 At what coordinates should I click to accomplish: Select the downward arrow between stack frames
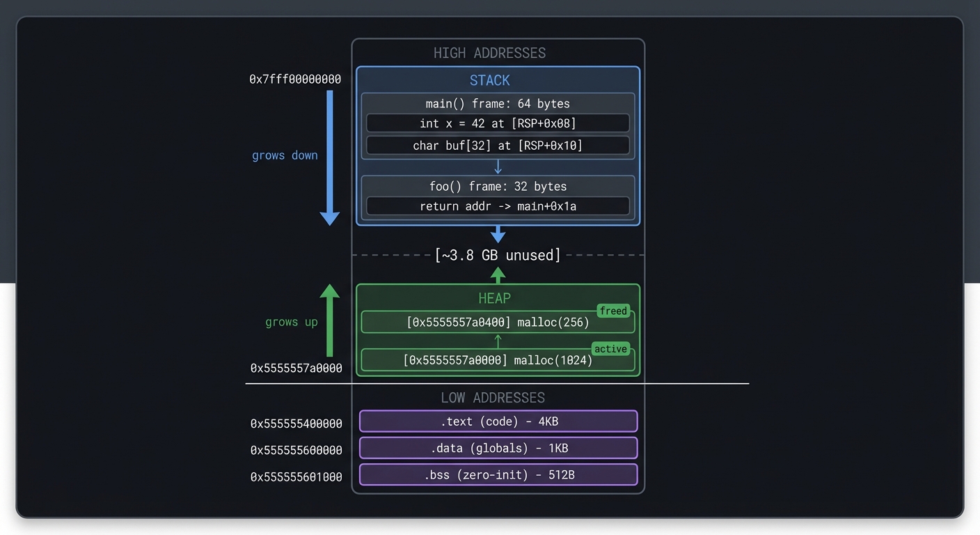(x=498, y=166)
